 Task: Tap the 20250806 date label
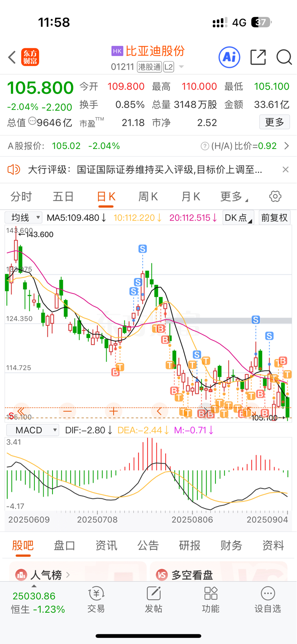(192, 519)
